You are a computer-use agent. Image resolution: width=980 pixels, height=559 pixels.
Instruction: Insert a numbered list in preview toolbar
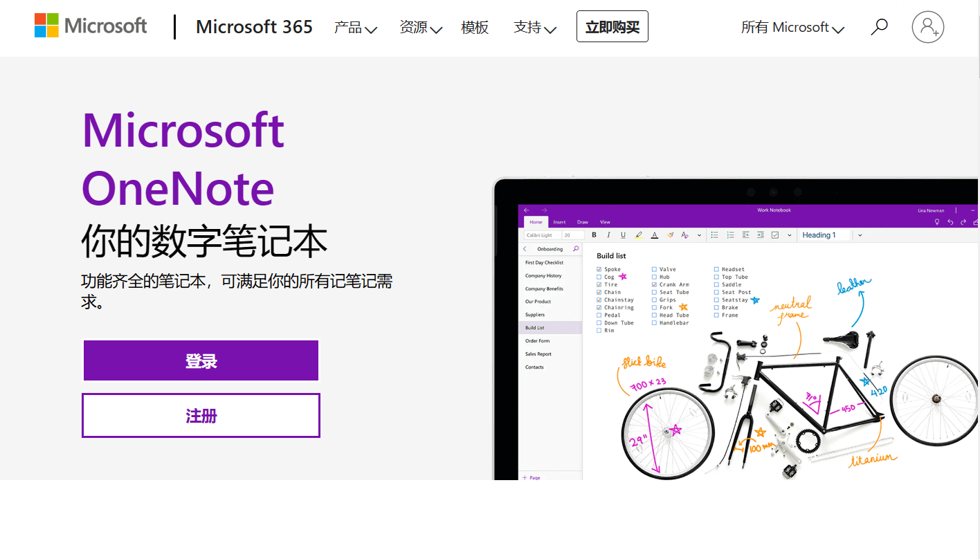(x=730, y=235)
